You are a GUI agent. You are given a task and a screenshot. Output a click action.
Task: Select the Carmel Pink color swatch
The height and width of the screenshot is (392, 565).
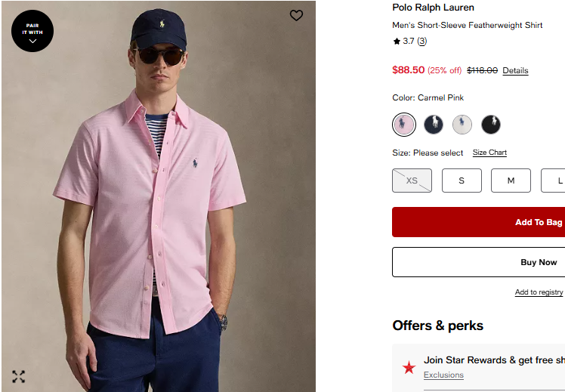[404, 125]
